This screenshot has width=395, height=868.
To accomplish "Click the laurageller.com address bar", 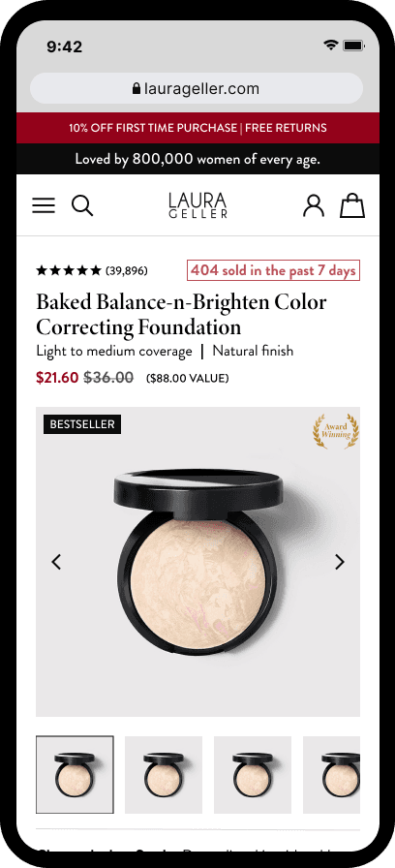I will [197, 88].
